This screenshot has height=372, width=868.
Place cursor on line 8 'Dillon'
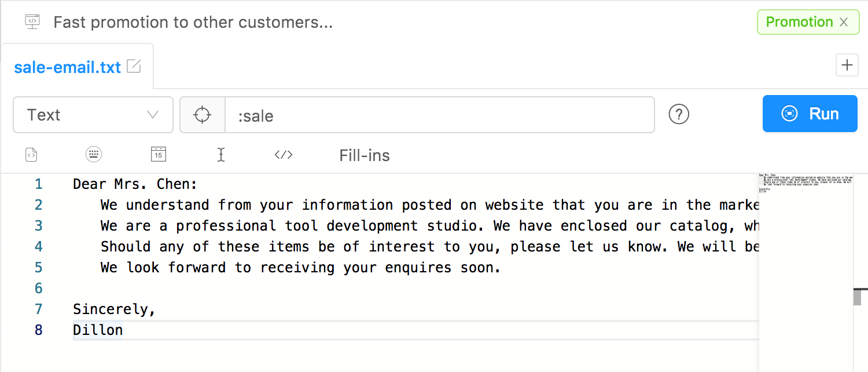[98, 330]
